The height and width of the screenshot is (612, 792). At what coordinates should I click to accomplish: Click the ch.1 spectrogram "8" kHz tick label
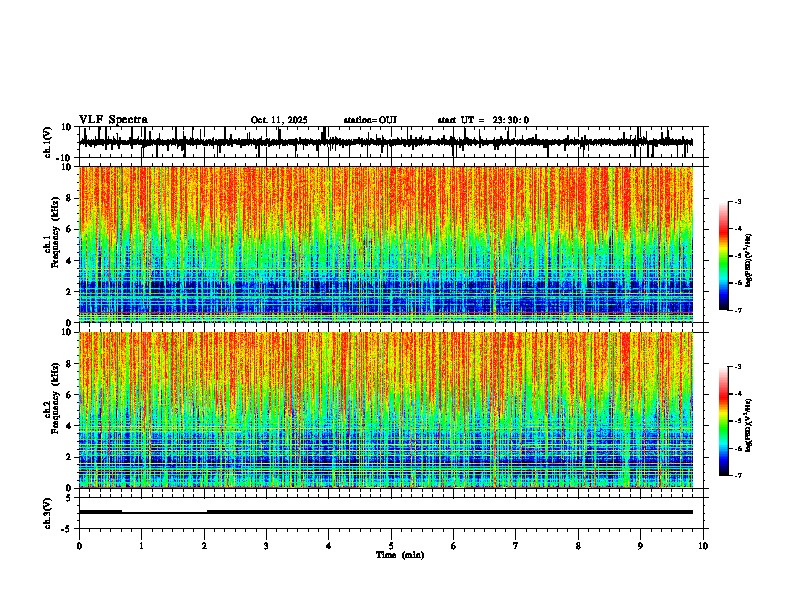69,198
